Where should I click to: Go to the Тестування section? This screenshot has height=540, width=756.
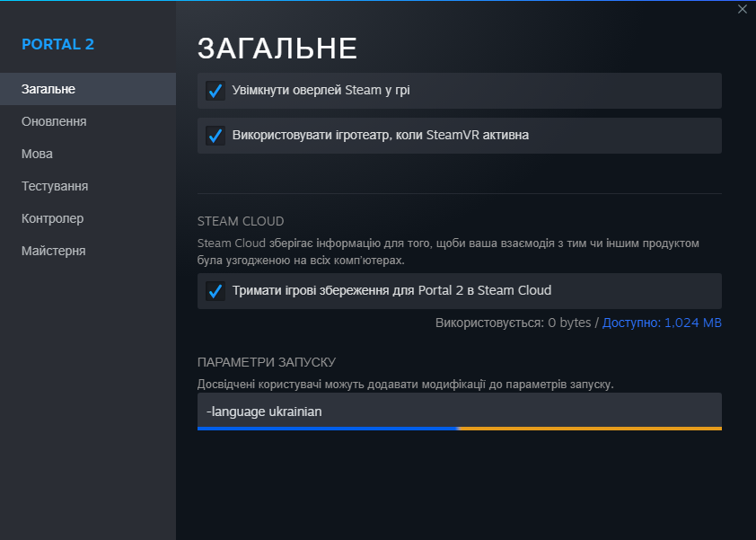point(88,186)
